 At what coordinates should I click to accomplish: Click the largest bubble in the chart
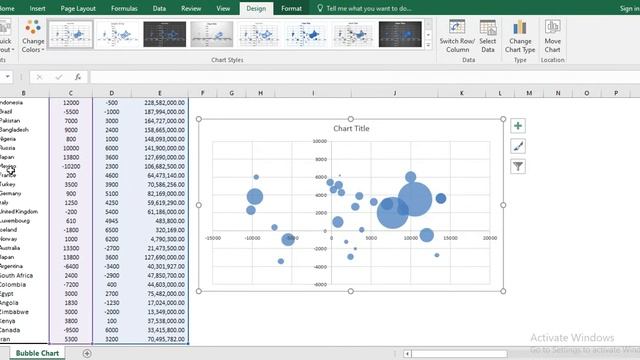(415, 199)
